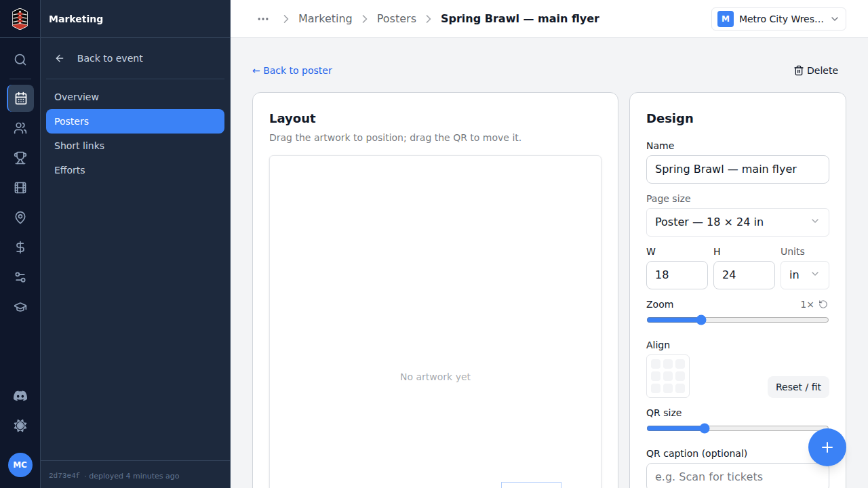Click the Delete button label
The width and height of the screenshot is (868, 488).
(823, 70)
